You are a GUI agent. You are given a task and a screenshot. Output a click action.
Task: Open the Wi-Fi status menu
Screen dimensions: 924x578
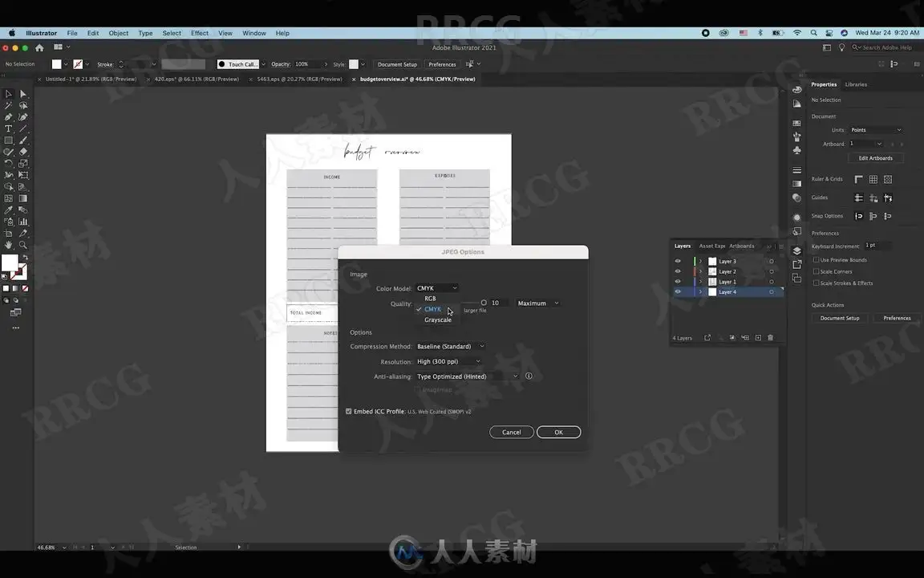pos(796,33)
